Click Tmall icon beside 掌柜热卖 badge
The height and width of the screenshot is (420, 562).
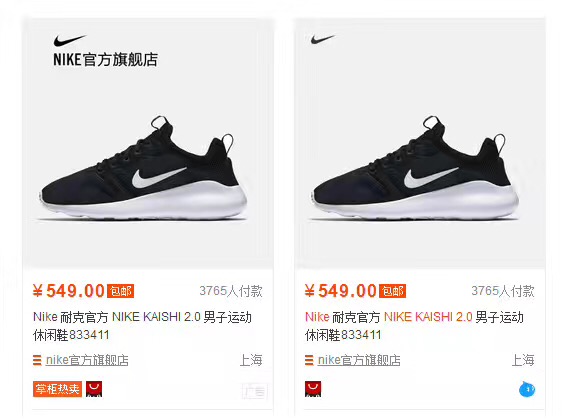(x=94, y=389)
